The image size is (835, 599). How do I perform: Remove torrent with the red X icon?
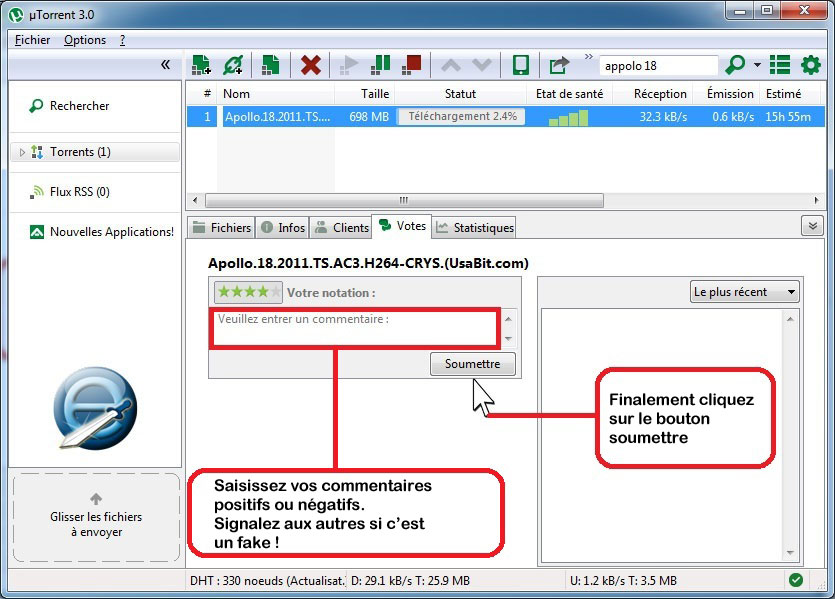point(310,65)
